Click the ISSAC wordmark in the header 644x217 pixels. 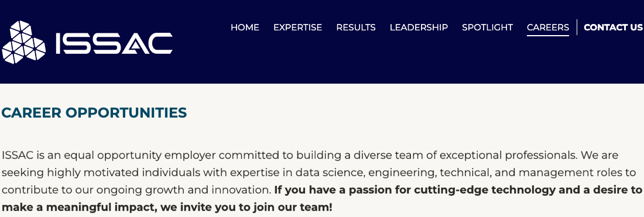click(x=114, y=43)
